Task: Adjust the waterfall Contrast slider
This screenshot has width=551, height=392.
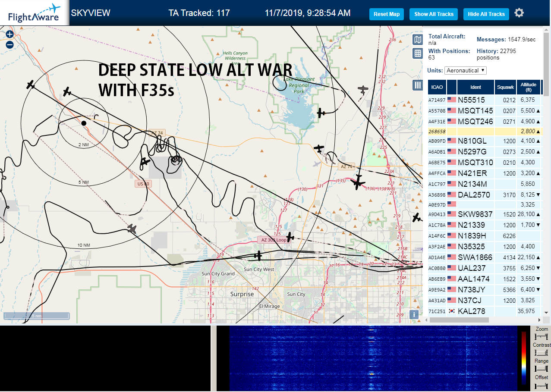Action: click(541, 353)
